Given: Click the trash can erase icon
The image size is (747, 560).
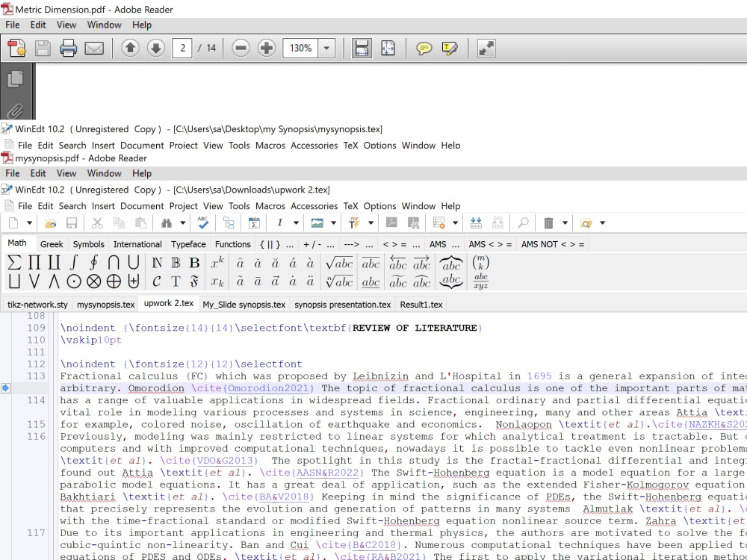Looking at the screenshot, I should point(549,223).
